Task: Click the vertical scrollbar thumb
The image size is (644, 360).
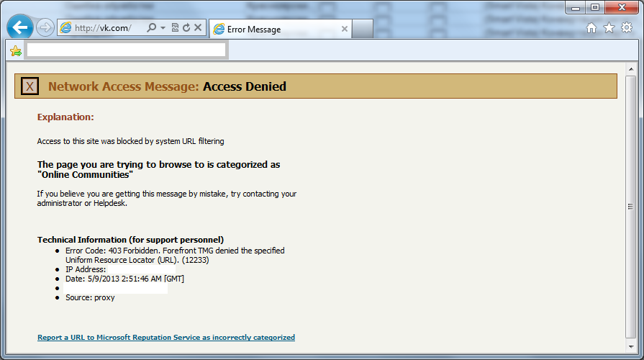Action: tap(630, 205)
